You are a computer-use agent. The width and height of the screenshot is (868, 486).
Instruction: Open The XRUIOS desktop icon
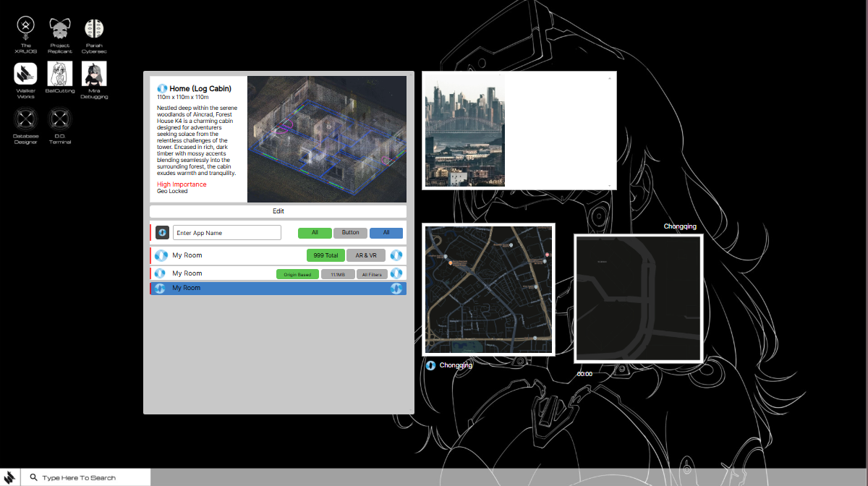pos(27,29)
